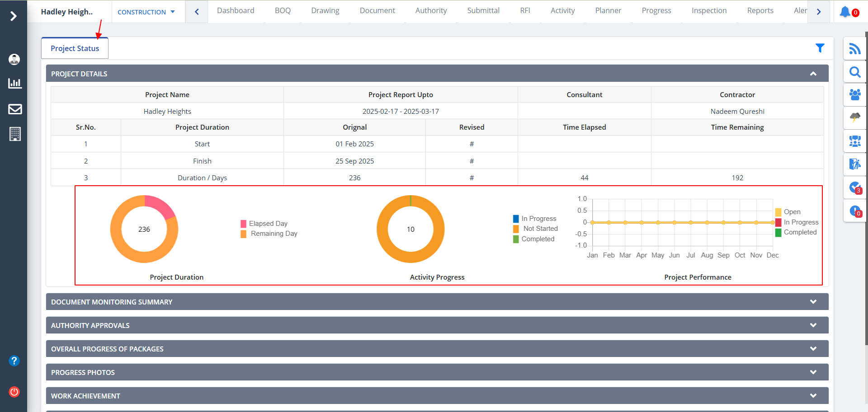Open the RSS feed panel
This screenshot has height=412, width=868.
point(854,49)
